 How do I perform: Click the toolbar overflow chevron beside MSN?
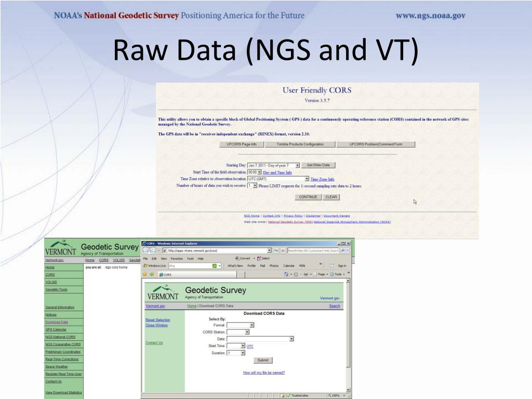tap(321, 264)
